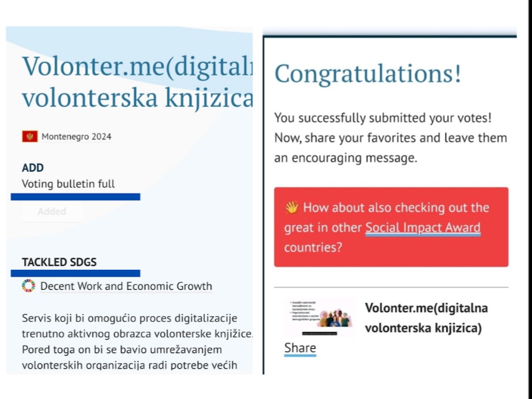Click the ADD label above voting bulletin

pyautogui.click(x=33, y=167)
